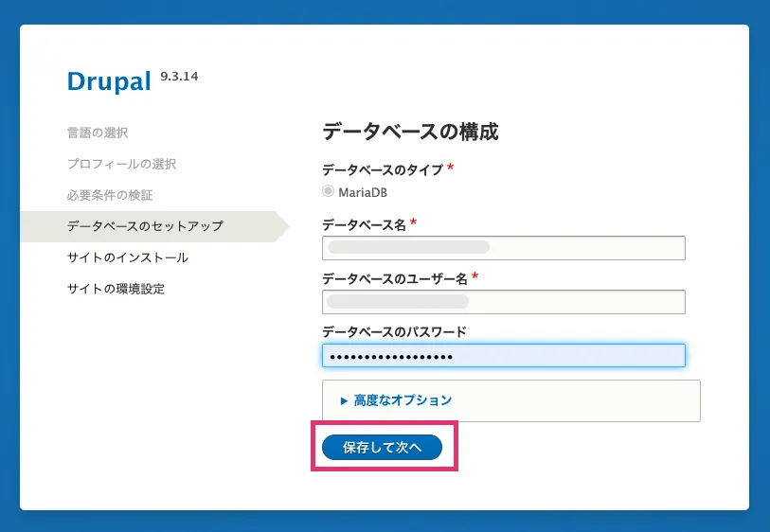Go to the プロフィールの選択 step
770x532 pixels.
(121, 164)
